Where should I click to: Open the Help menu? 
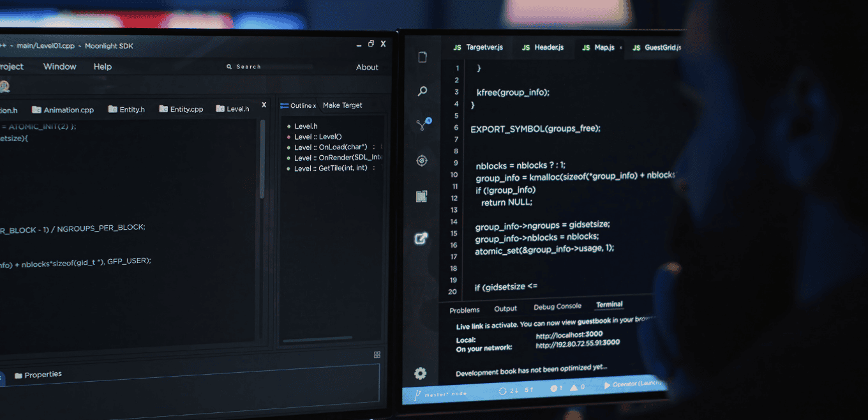pos(103,66)
